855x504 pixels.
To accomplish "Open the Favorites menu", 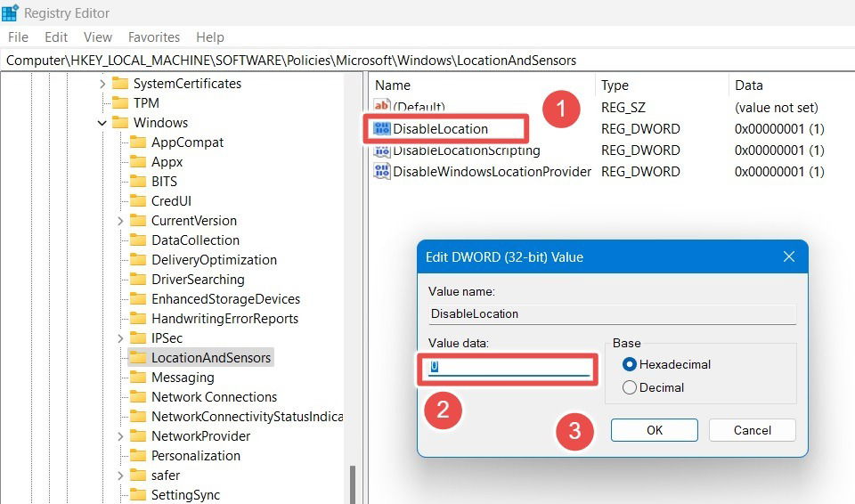I will (x=154, y=37).
